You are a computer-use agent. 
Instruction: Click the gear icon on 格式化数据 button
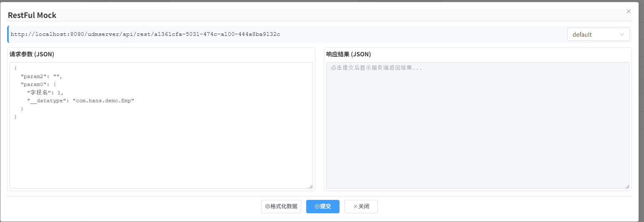[267, 207]
